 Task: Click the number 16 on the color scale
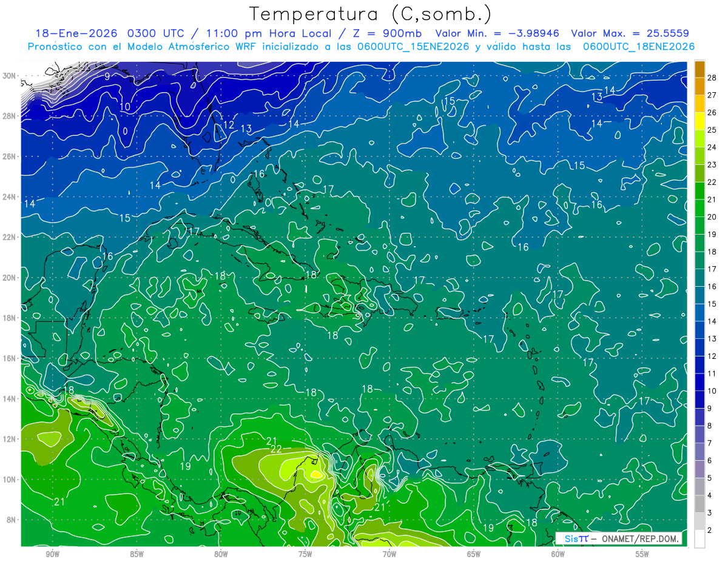pyautogui.click(x=712, y=286)
